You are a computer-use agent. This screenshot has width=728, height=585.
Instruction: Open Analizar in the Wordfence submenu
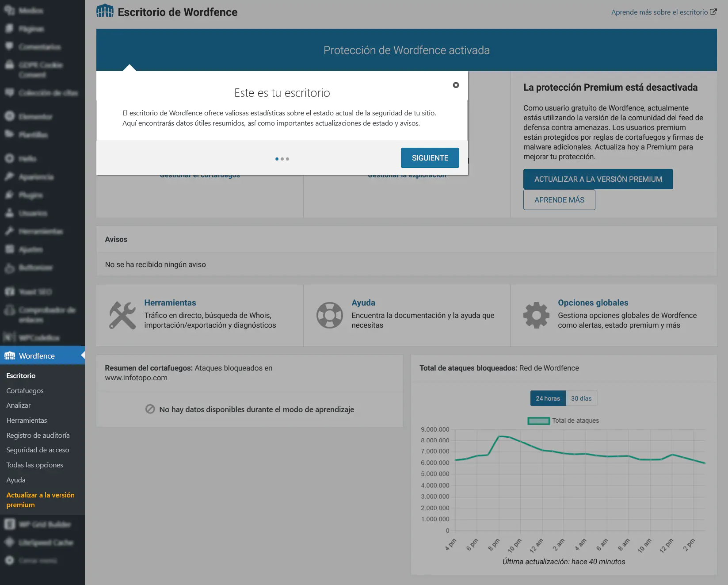pos(19,405)
